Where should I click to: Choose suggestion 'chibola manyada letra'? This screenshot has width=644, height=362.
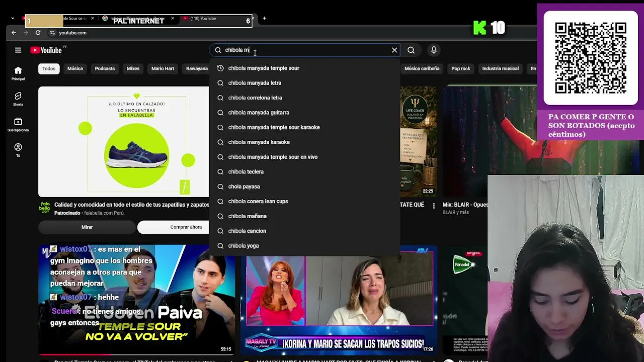point(305,83)
